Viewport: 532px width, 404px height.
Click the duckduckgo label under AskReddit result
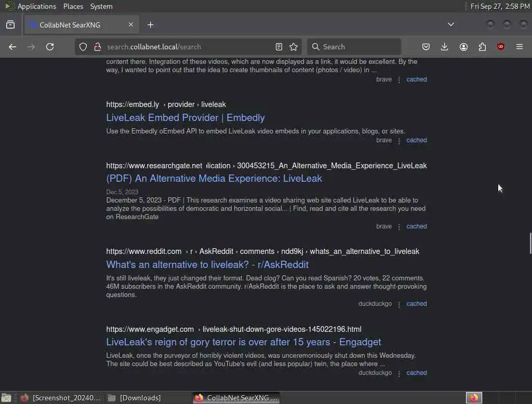coord(375,304)
